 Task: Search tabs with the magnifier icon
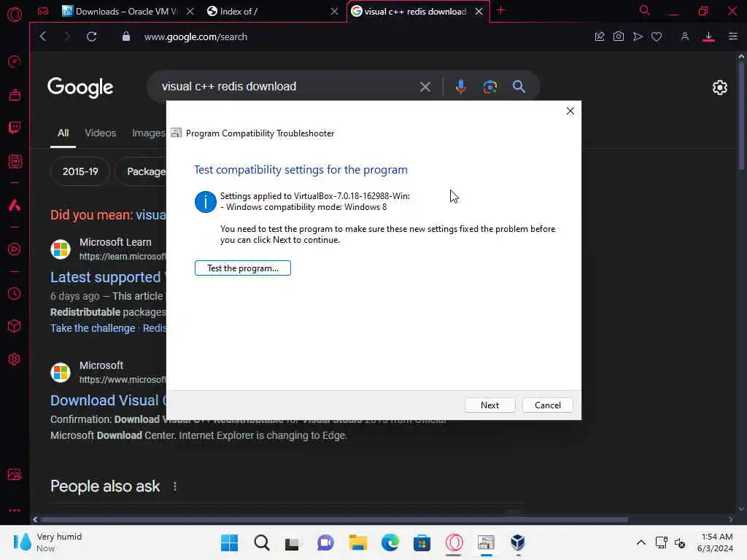tap(644, 10)
